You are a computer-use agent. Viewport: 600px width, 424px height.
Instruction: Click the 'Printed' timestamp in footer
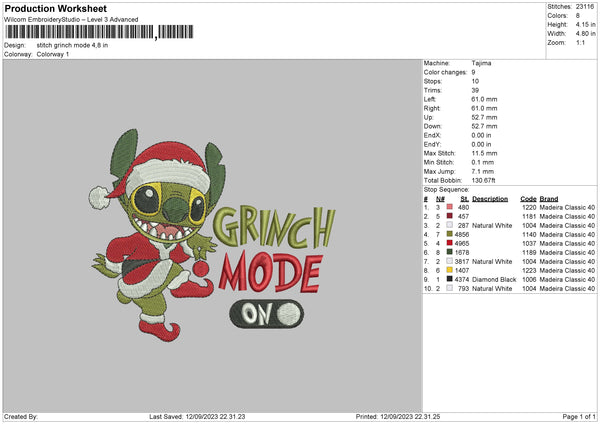point(398,417)
